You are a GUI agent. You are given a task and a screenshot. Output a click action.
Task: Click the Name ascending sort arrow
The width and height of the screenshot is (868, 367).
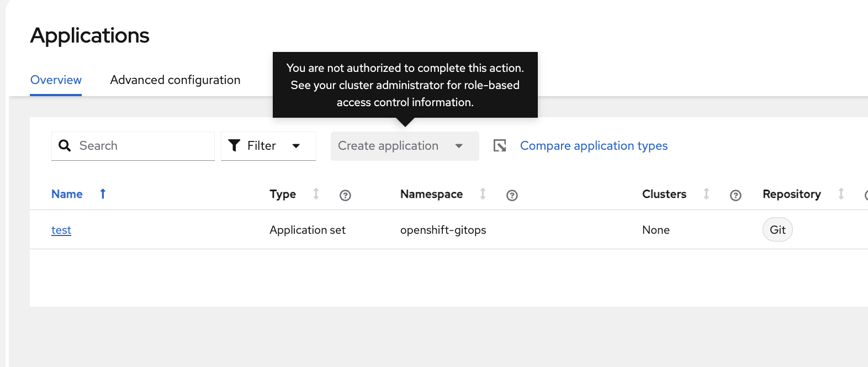103,194
